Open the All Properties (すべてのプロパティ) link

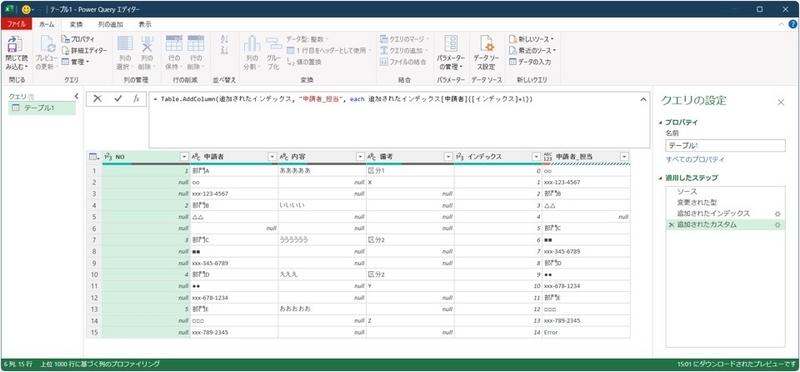(x=695, y=160)
